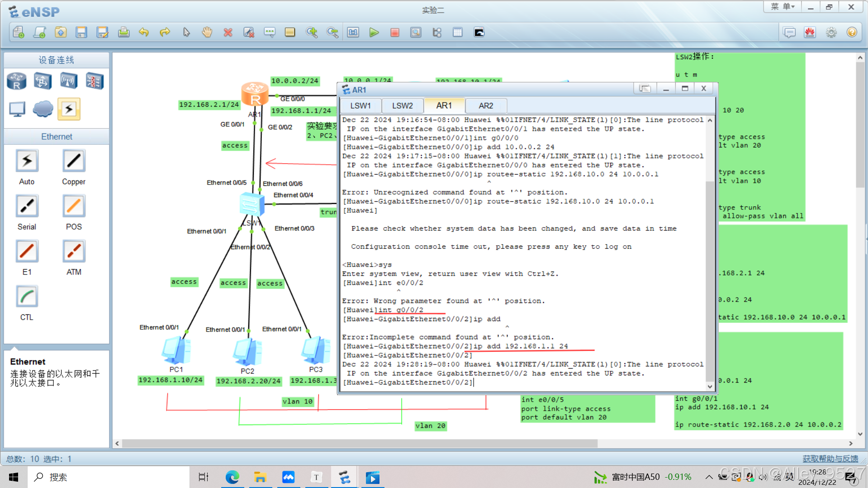This screenshot has height=488, width=868.
Task: Click the AR1 router in topology
Action: [x=255, y=94]
